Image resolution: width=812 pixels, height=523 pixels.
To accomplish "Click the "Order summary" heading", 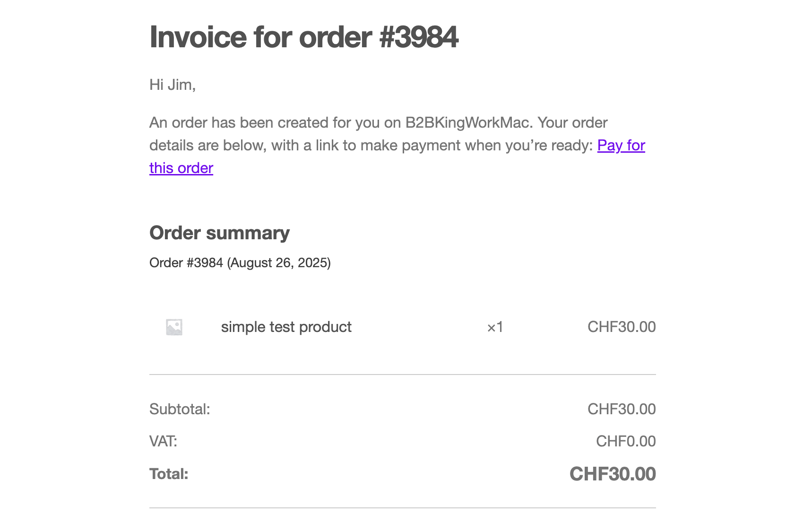I will coord(219,233).
